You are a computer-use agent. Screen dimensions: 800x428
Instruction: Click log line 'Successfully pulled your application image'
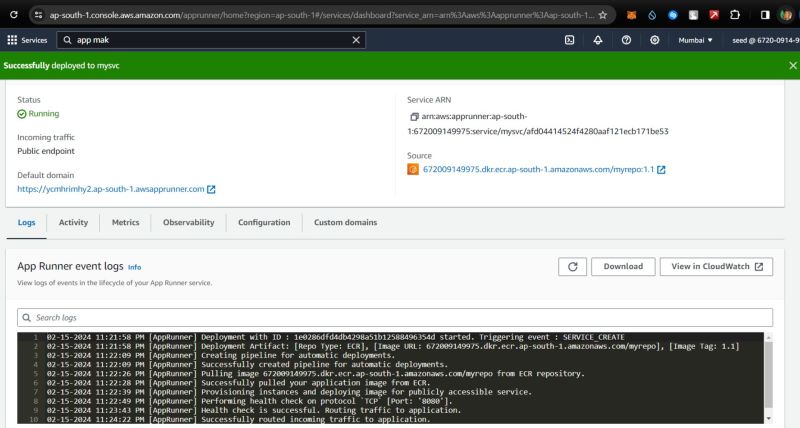pos(238,383)
